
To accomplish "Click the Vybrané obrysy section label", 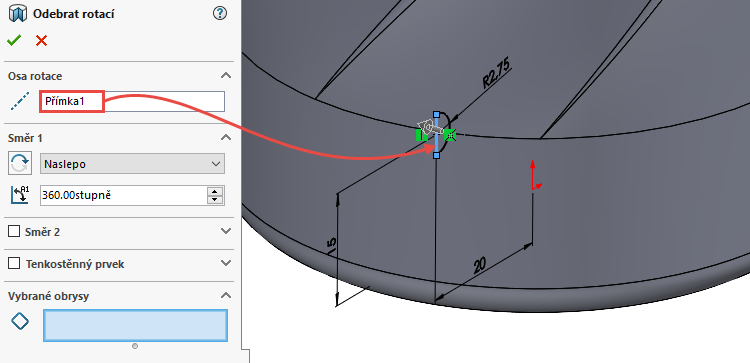I will tap(48, 296).
